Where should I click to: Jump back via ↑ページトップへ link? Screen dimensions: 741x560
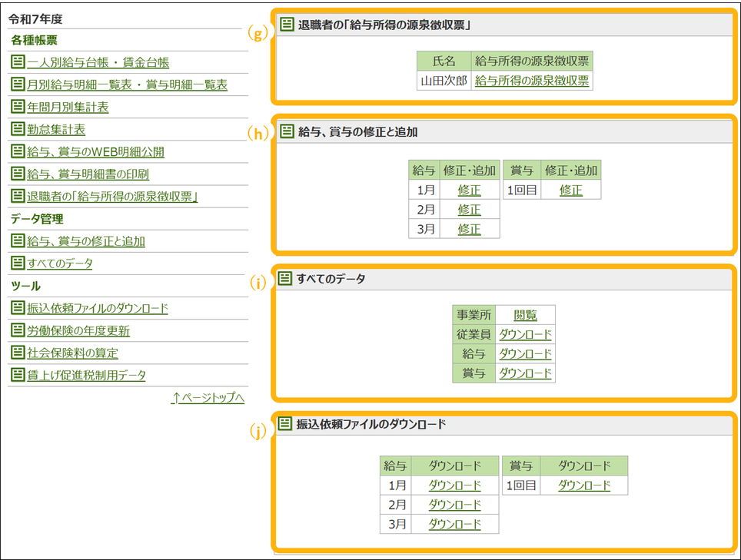point(208,398)
